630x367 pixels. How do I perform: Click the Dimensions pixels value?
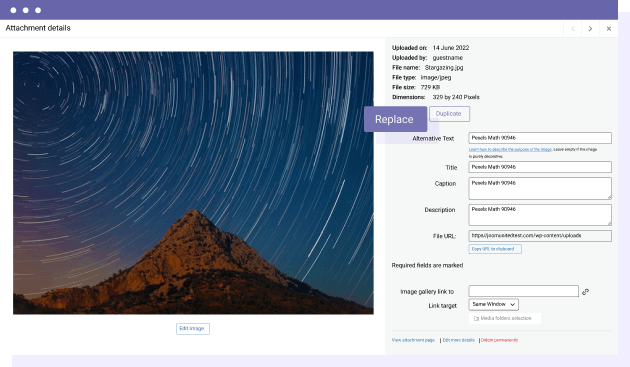point(456,97)
